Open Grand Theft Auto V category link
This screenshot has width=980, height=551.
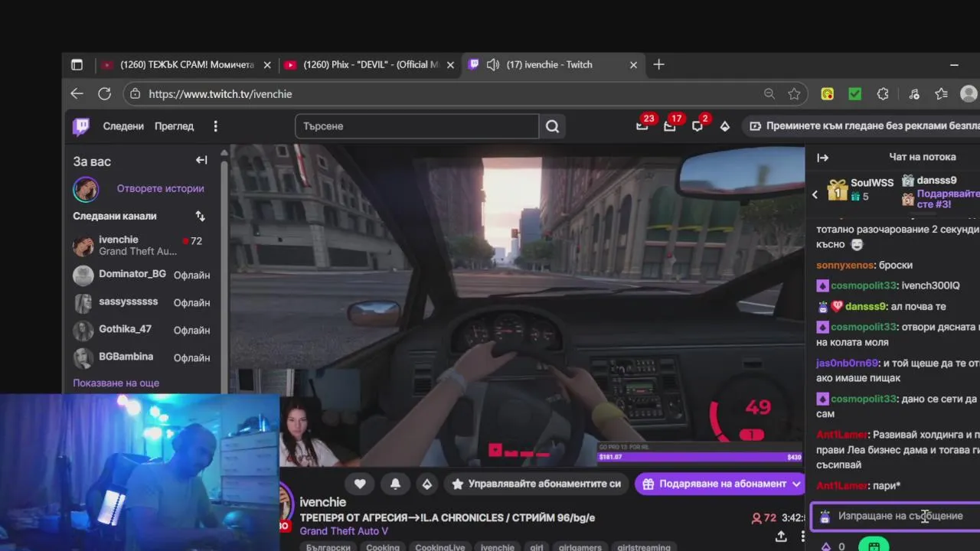click(x=344, y=531)
